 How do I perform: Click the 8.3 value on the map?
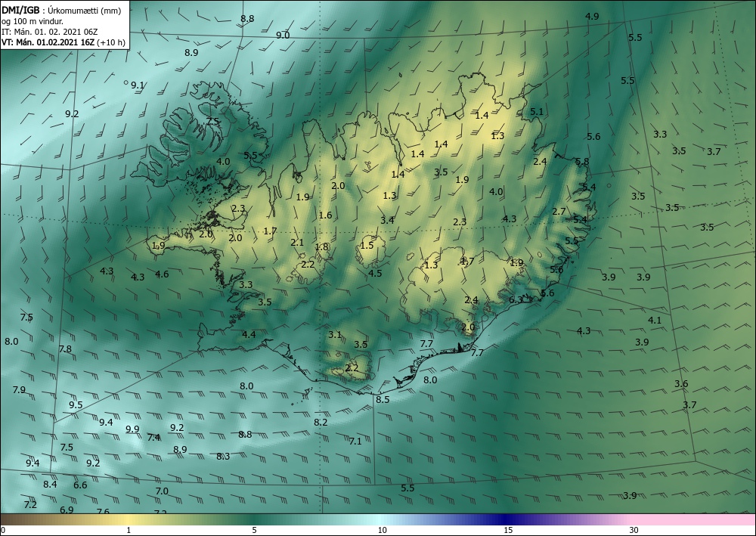223,457
